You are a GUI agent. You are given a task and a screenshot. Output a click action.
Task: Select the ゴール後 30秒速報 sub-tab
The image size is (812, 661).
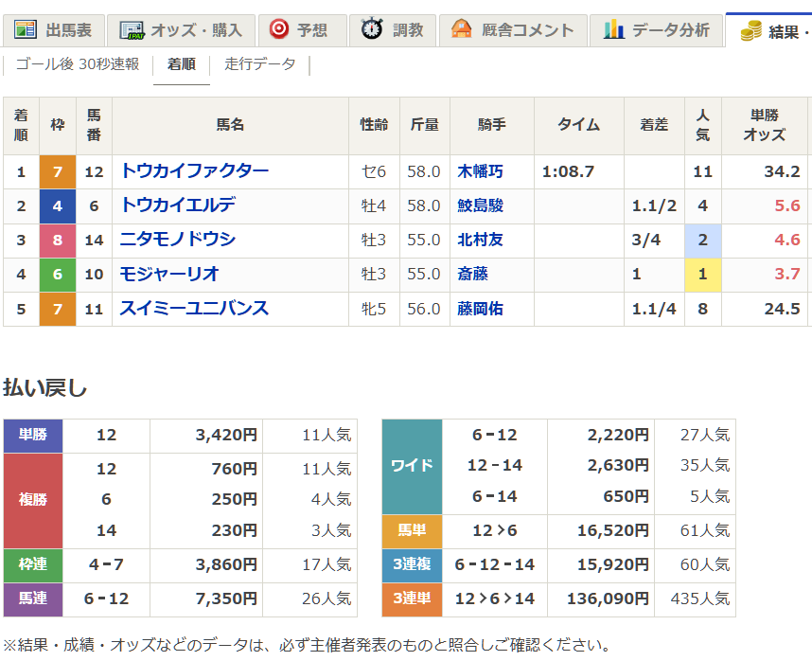pos(78,64)
